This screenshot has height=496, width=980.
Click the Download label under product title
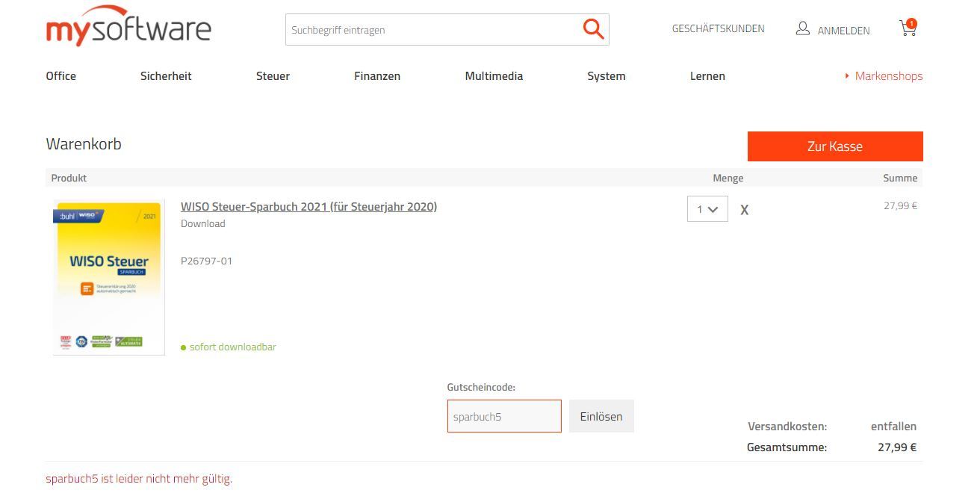click(203, 224)
